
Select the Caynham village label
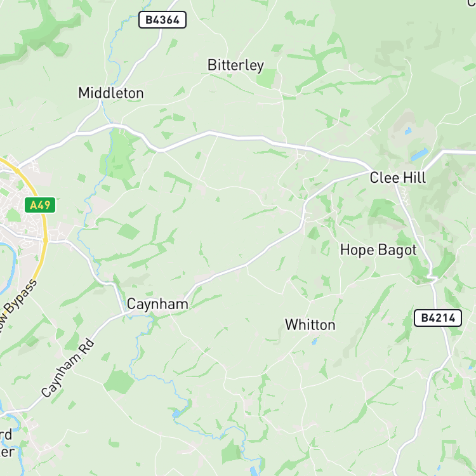(157, 304)
